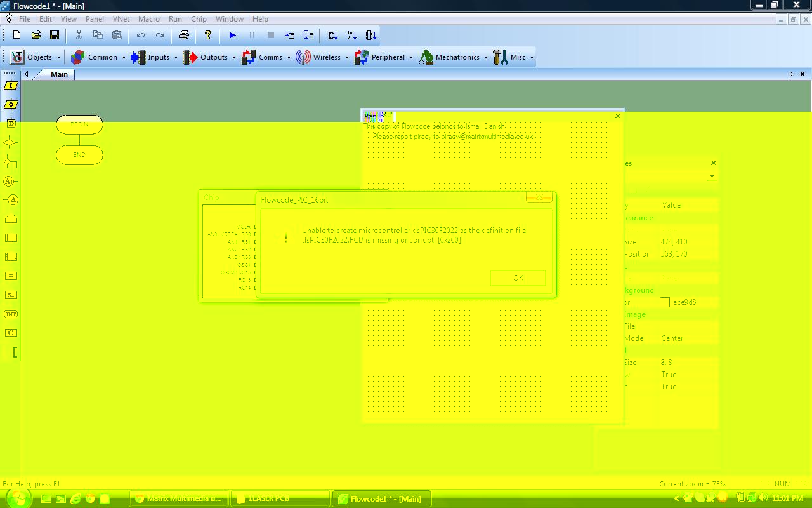Select the Macro flowchart icon
This screenshot has height=508, width=812.
[11, 237]
